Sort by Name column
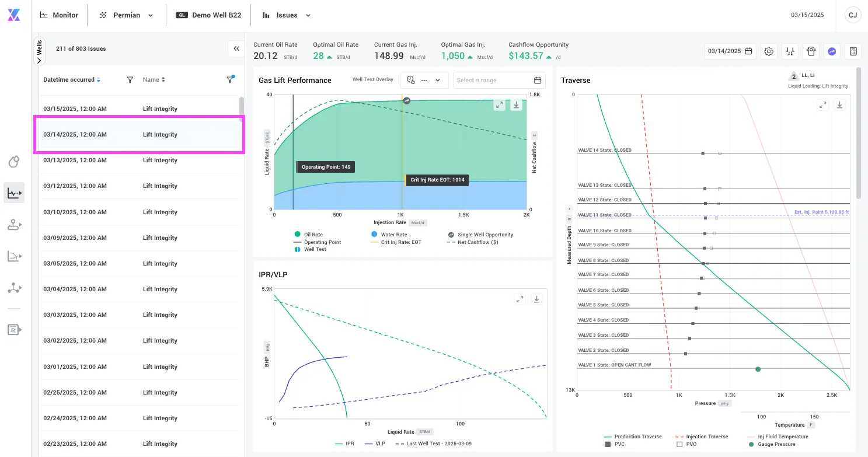The width and height of the screenshot is (868, 457). [x=154, y=80]
